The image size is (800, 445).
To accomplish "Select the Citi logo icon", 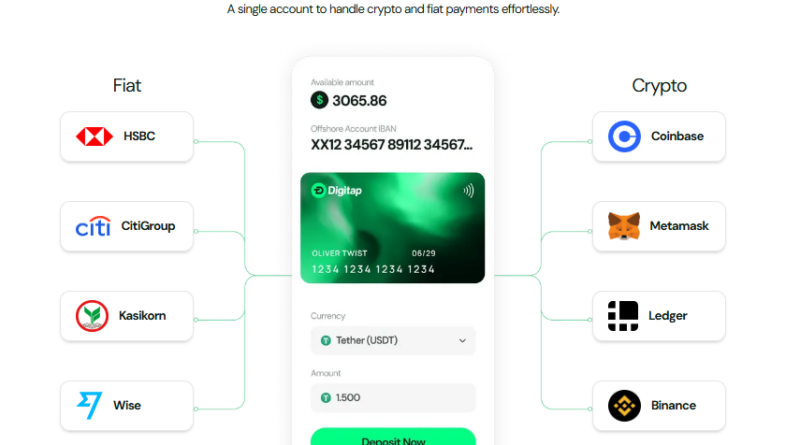I will [x=93, y=227].
